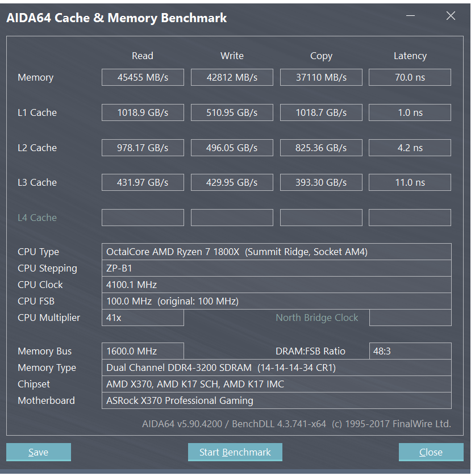Click the Memory Bus value 1600.0 MHz
Viewport: 475px width, 476px height.
click(x=143, y=351)
